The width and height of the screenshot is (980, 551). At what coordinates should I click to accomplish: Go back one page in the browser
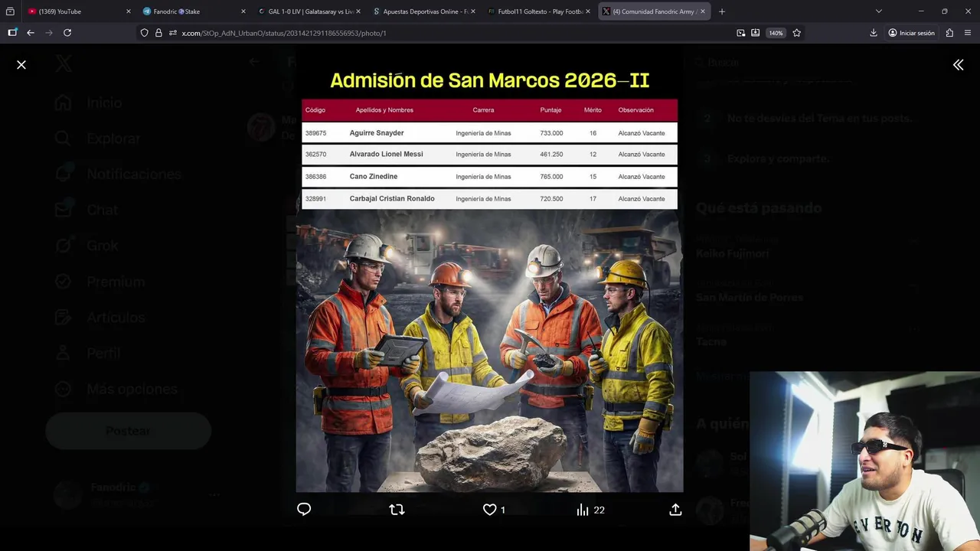click(31, 33)
